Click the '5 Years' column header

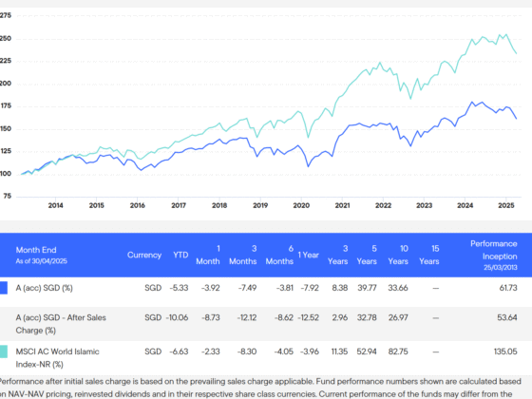pyautogui.click(x=367, y=256)
